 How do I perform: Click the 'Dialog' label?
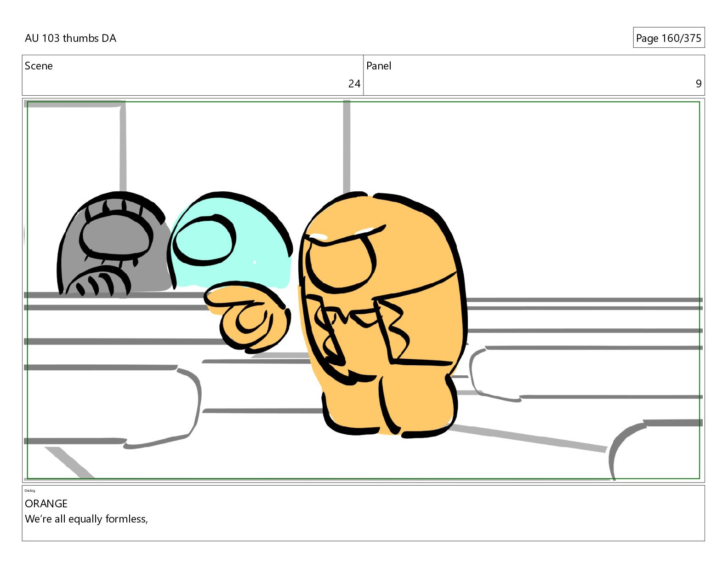click(x=30, y=490)
